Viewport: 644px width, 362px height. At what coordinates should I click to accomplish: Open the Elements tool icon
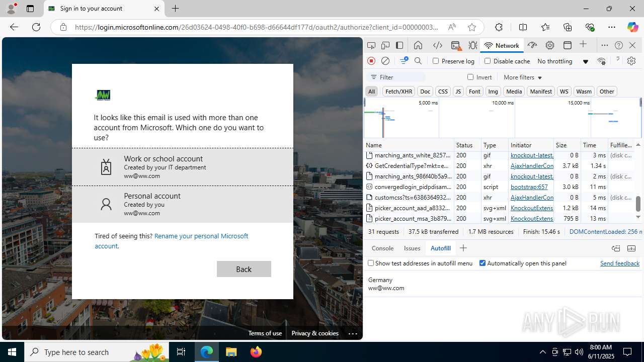click(438, 45)
